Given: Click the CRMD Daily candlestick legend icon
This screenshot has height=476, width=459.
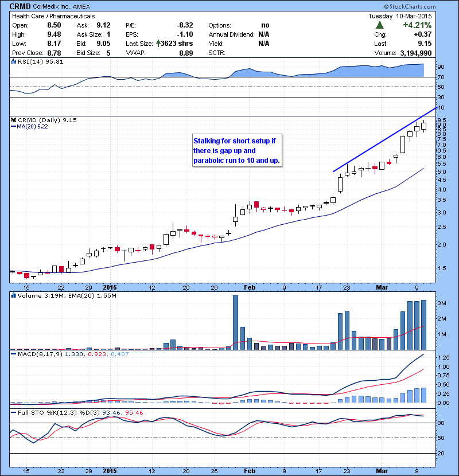Looking at the screenshot, I should pyautogui.click(x=13, y=120).
